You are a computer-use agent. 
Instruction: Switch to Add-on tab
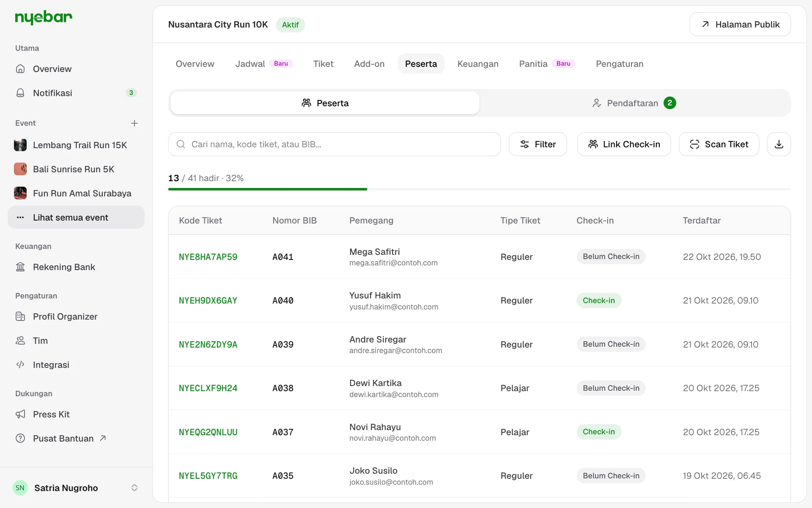(369, 64)
